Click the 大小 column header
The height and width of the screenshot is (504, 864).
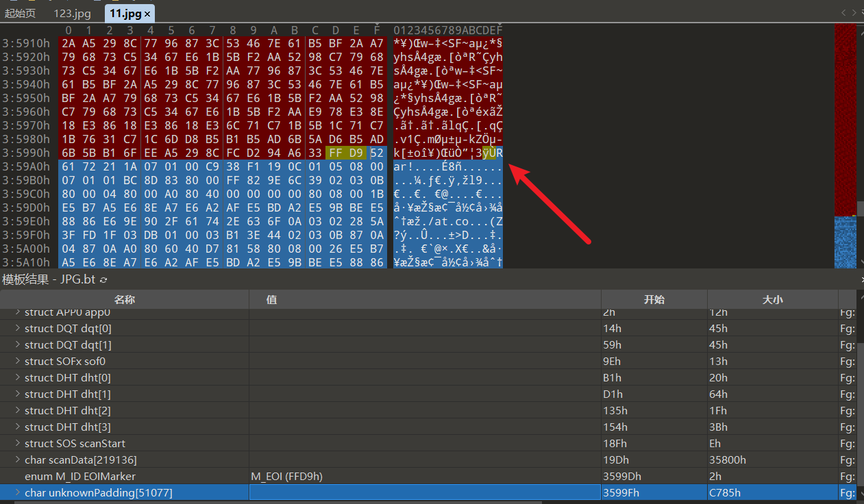[772, 299]
